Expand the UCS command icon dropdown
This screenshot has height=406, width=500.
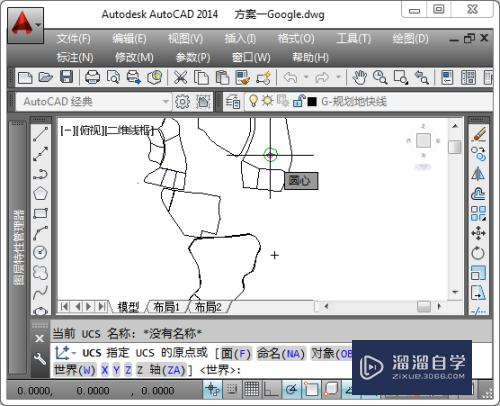click(74, 353)
